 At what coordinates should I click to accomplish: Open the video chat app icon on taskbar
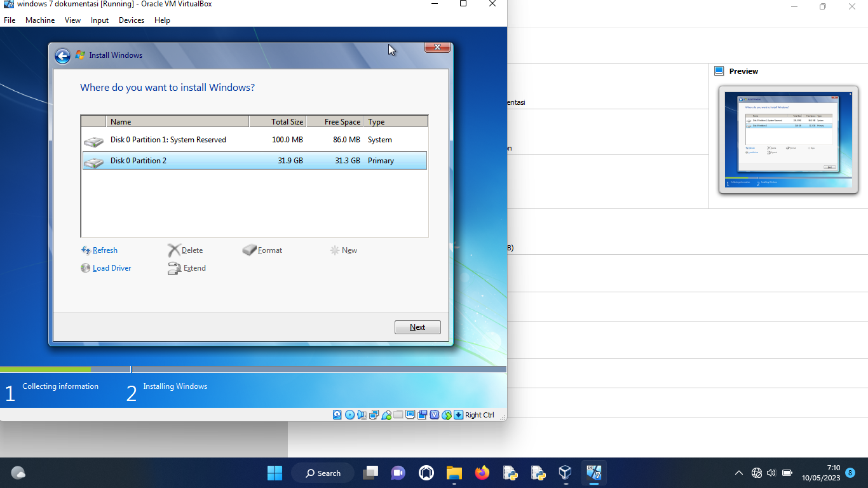click(398, 473)
